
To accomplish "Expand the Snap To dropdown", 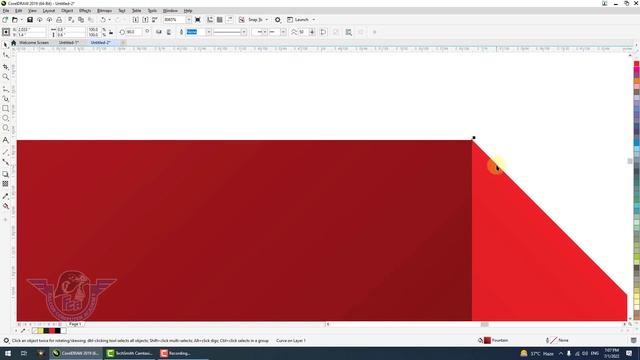I will coord(267,20).
